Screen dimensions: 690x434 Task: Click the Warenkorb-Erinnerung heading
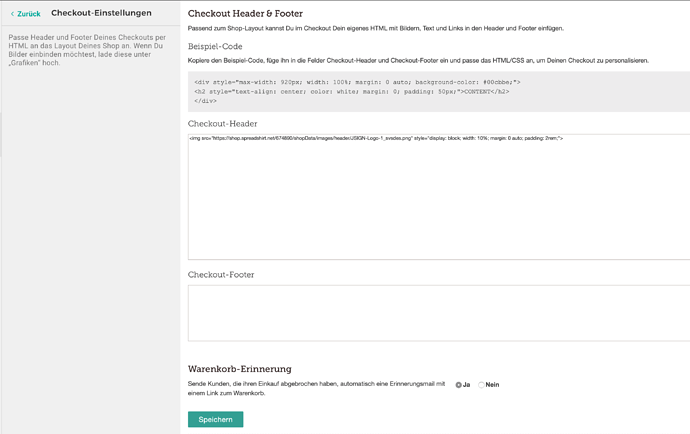tap(239, 369)
